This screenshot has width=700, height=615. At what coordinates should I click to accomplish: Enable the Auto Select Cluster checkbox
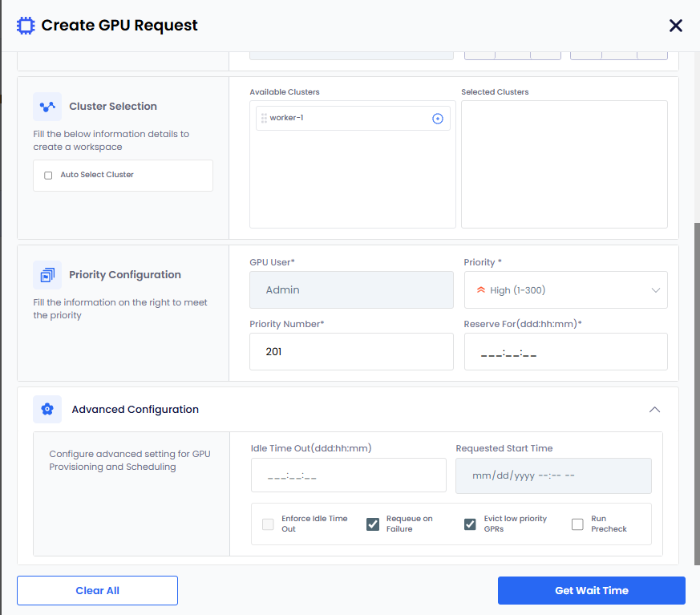pos(48,175)
